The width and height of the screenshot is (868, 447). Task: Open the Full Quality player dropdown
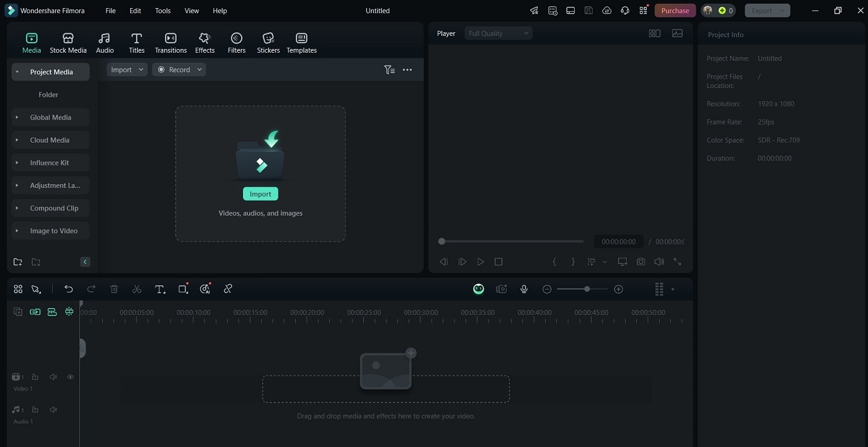tap(498, 33)
